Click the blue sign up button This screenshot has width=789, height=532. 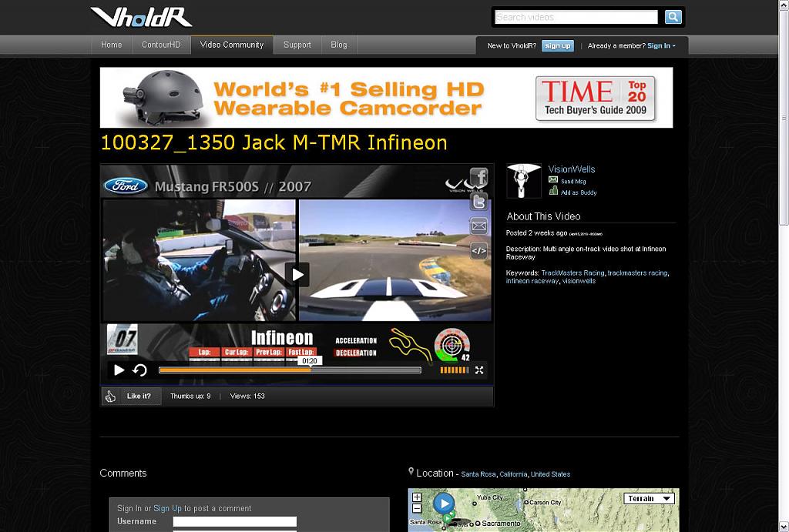[558, 45]
